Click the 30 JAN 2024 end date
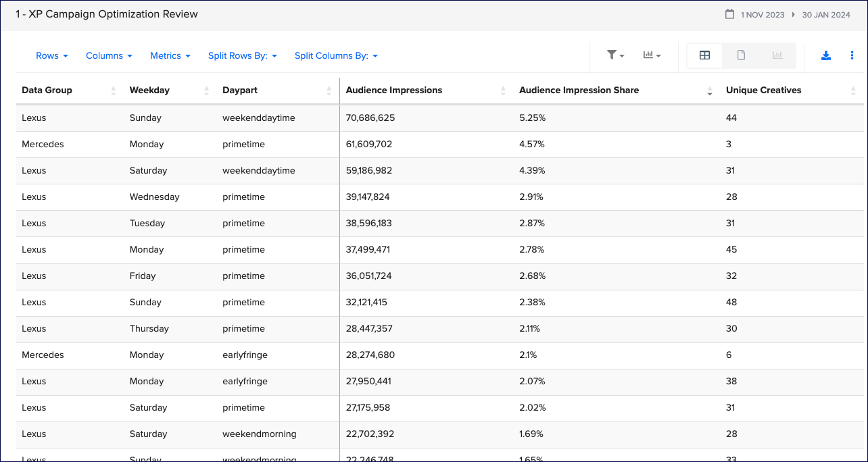Viewport: 868px width, 462px height. (826, 14)
